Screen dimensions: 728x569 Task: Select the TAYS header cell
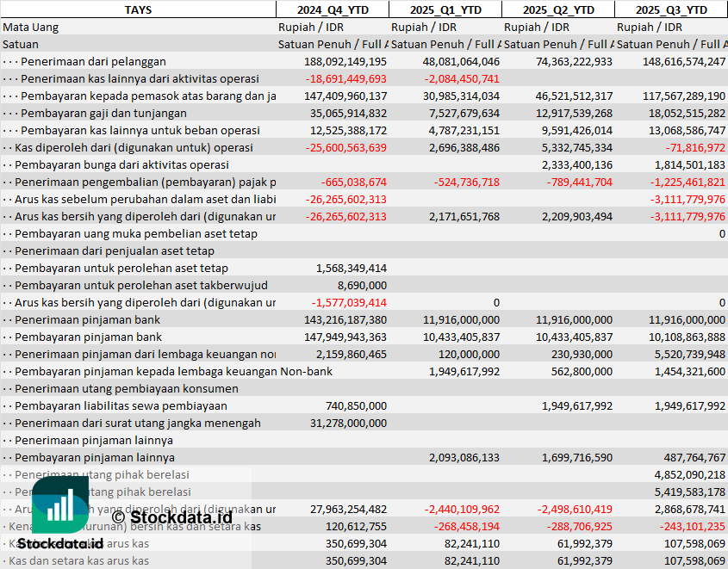138,9
